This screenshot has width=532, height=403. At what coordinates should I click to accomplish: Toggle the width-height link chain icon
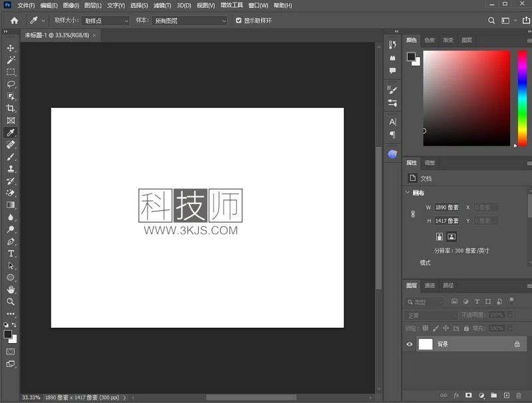pyautogui.click(x=413, y=214)
